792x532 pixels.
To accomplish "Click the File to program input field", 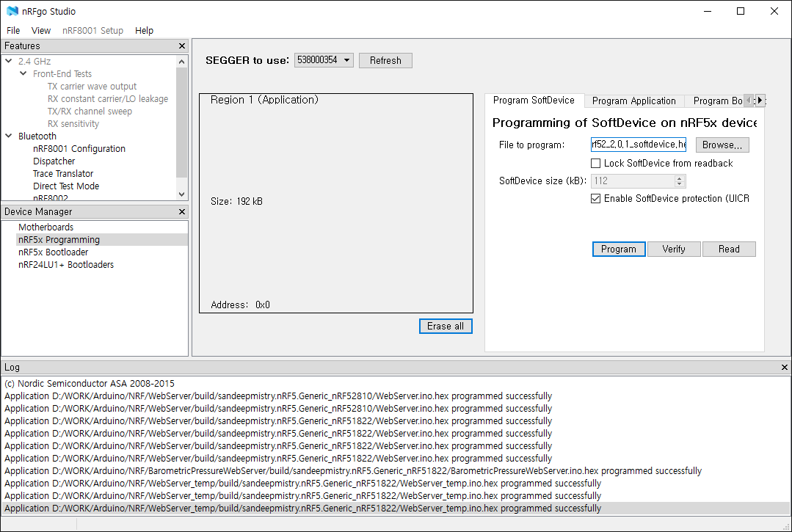I will [x=639, y=145].
